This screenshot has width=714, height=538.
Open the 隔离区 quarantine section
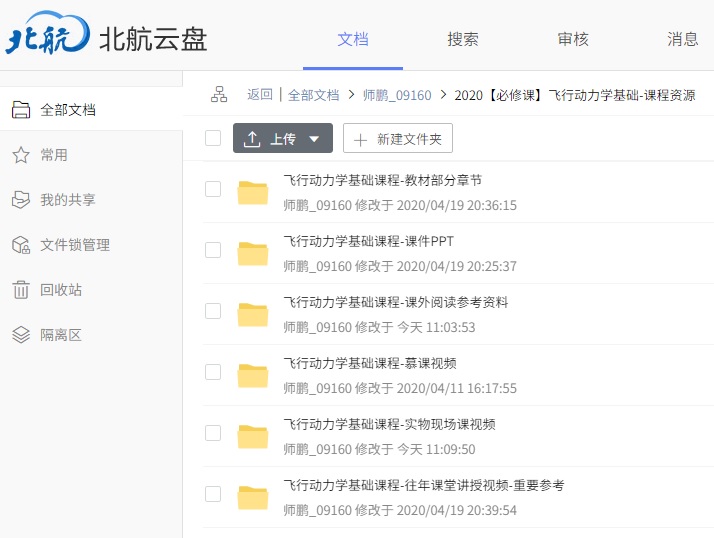[60, 335]
